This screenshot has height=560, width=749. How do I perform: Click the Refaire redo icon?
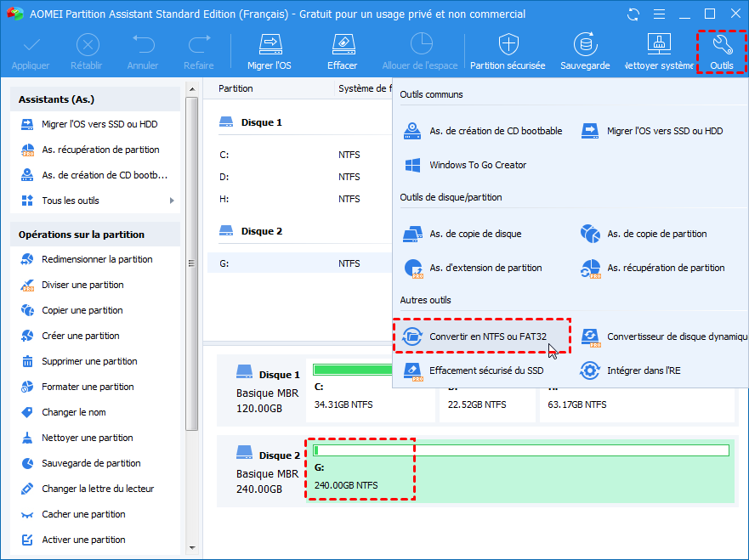point(199,45)
